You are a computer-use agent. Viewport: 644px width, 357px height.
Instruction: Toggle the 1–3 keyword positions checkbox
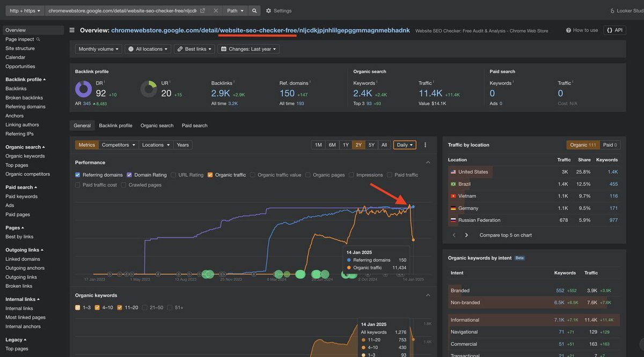point(78,308)
